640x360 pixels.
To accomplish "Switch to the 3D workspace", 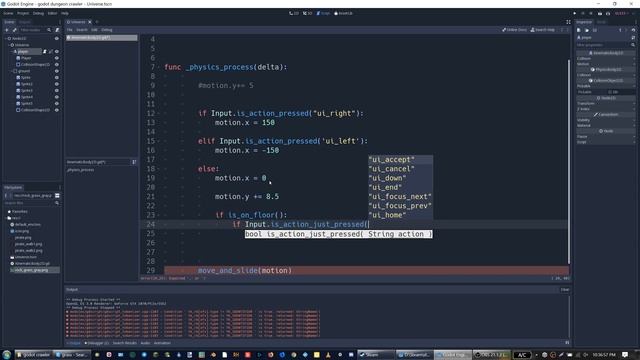I will pos(307,13).
